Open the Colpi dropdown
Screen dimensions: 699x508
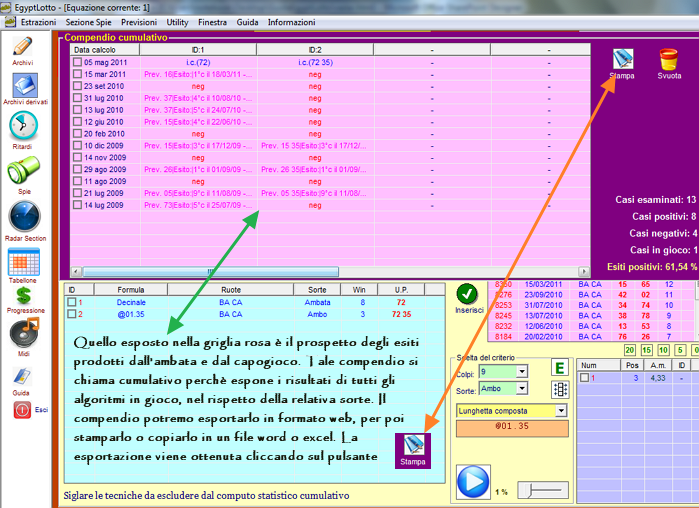(x=522, y=371)
